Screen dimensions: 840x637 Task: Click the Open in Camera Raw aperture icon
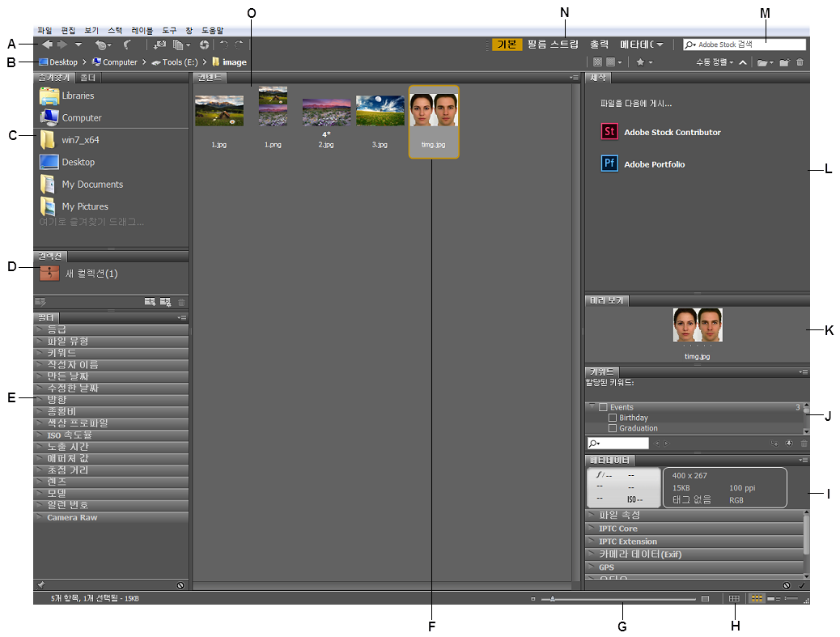pos(204,45)
